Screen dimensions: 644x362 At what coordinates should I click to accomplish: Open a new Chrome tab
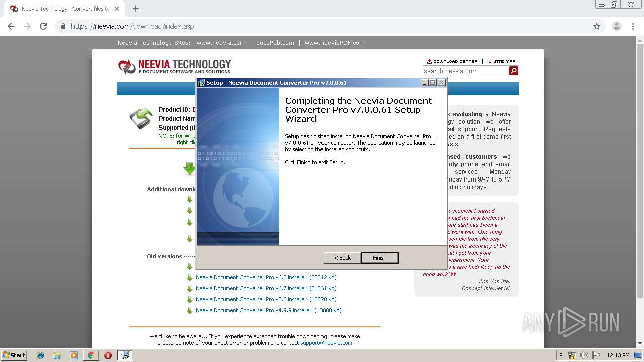[135, 9]
